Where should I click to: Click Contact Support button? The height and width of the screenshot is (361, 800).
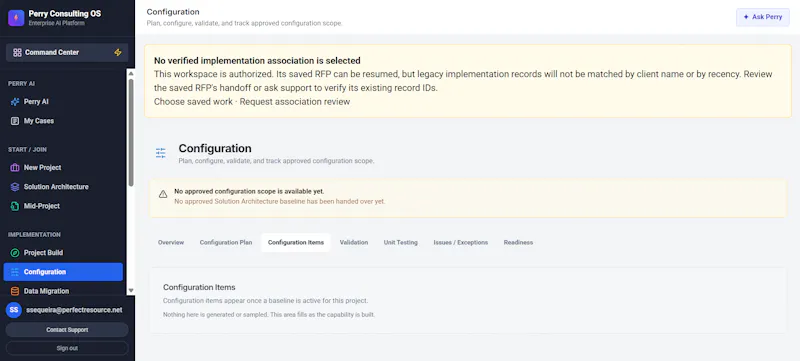pos(67,330)
